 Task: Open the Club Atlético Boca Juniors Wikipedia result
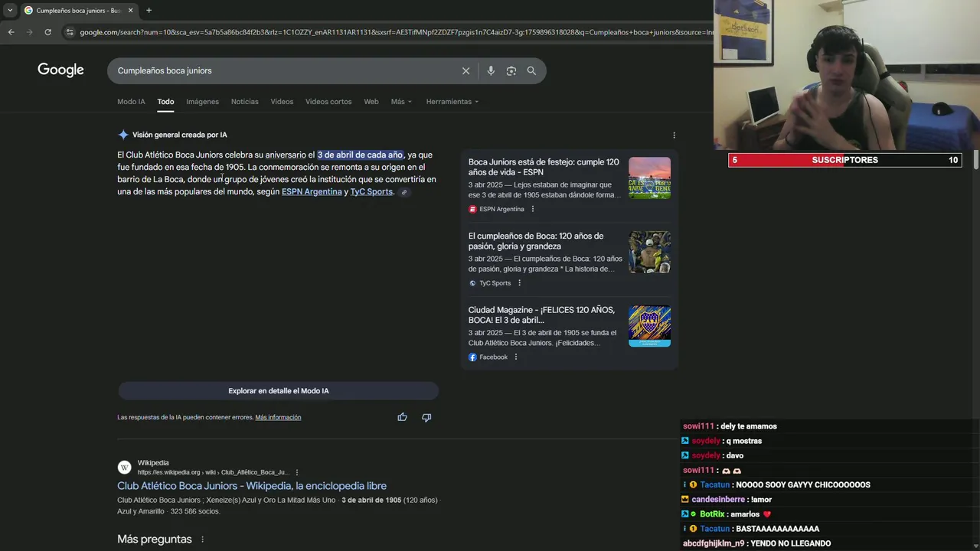point(252,486)
